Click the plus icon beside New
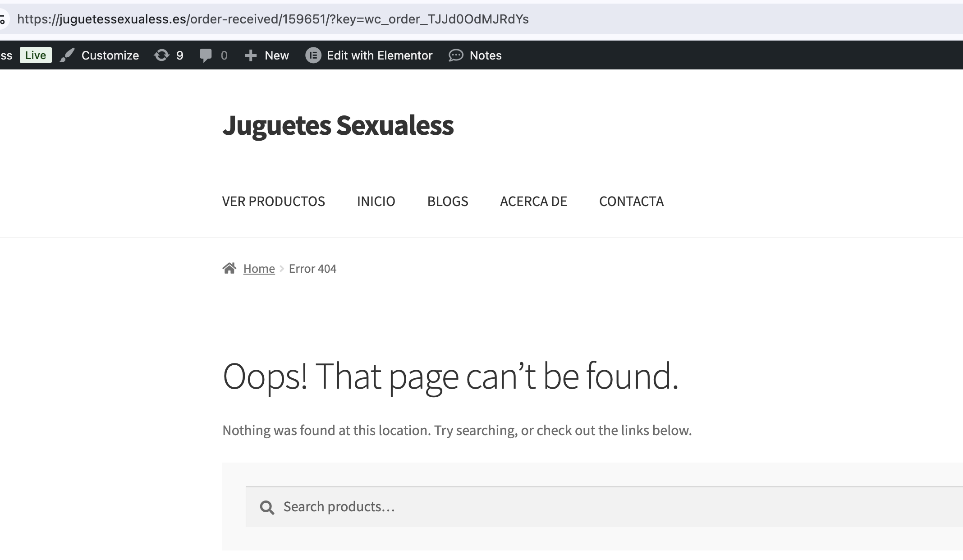 pyautogui.click(x=251, y=55)
